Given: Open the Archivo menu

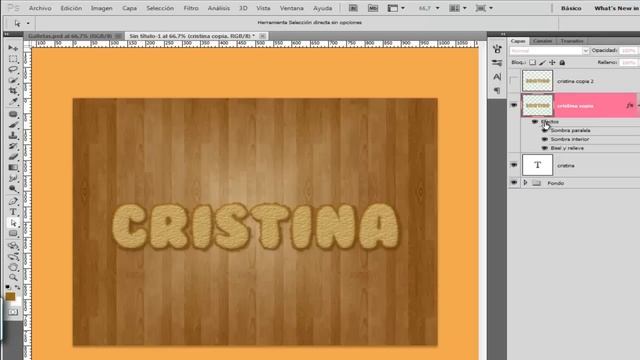Looking at the screenshot, I should coord(40,8).
